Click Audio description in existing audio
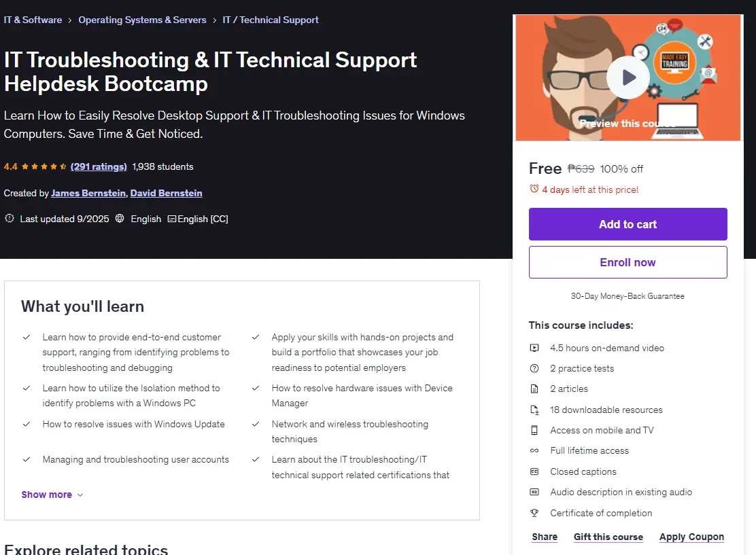Viewport: 756px width, 555px height. point(621,492)
